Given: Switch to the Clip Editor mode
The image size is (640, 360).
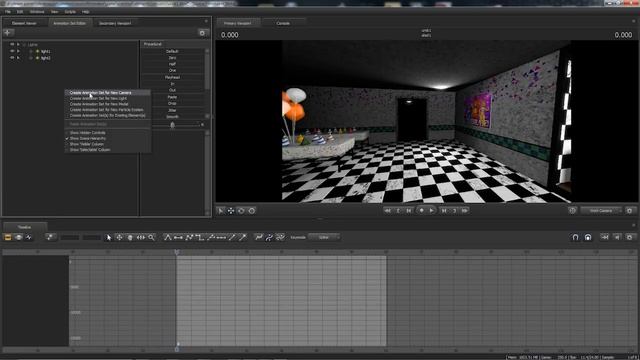Looking at the screenshot, I should (x=8, y=237).
